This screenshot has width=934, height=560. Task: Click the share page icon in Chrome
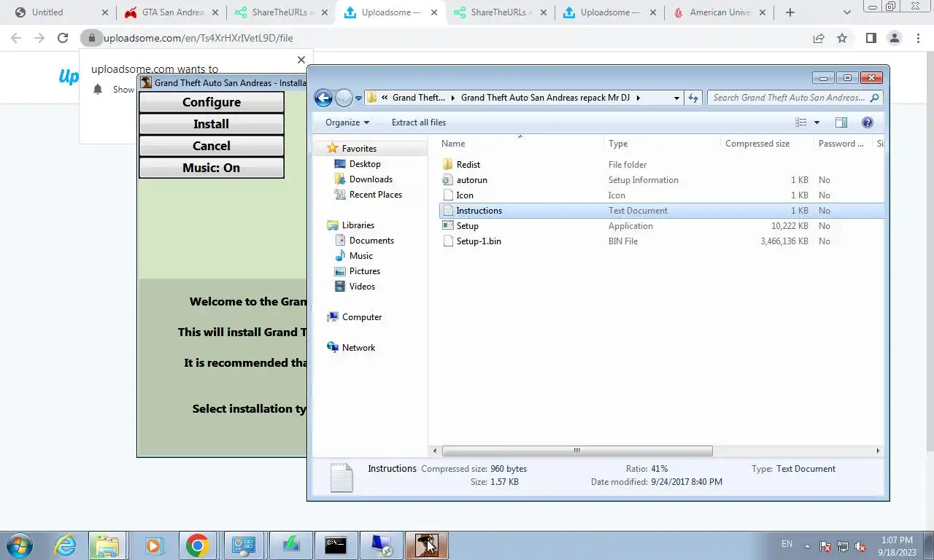pos(819,38)
